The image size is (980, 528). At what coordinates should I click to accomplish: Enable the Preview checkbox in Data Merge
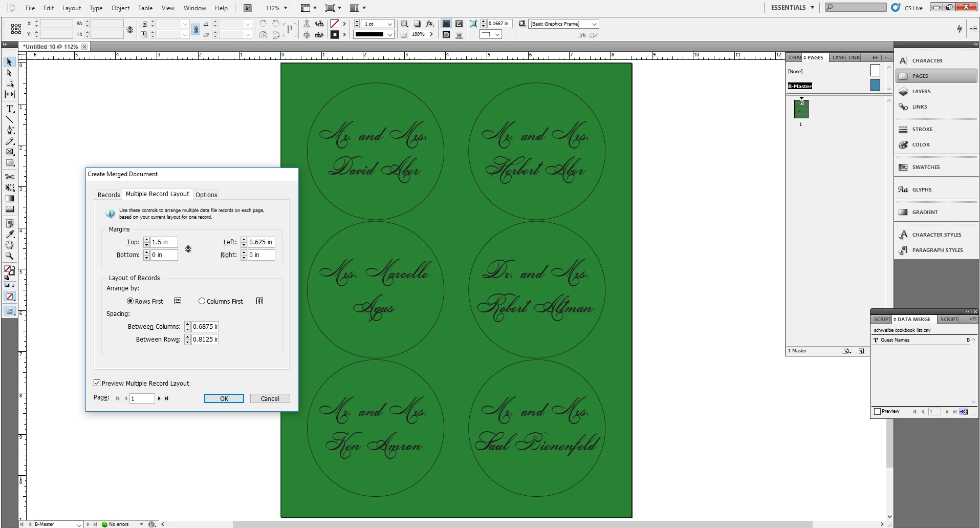(877, 411)
